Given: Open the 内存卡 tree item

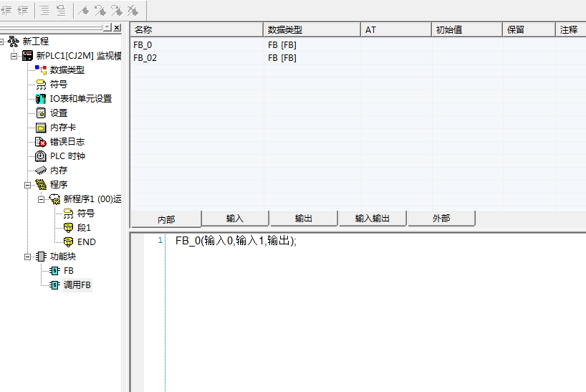Looking at the screenshot, I should 62,128.
